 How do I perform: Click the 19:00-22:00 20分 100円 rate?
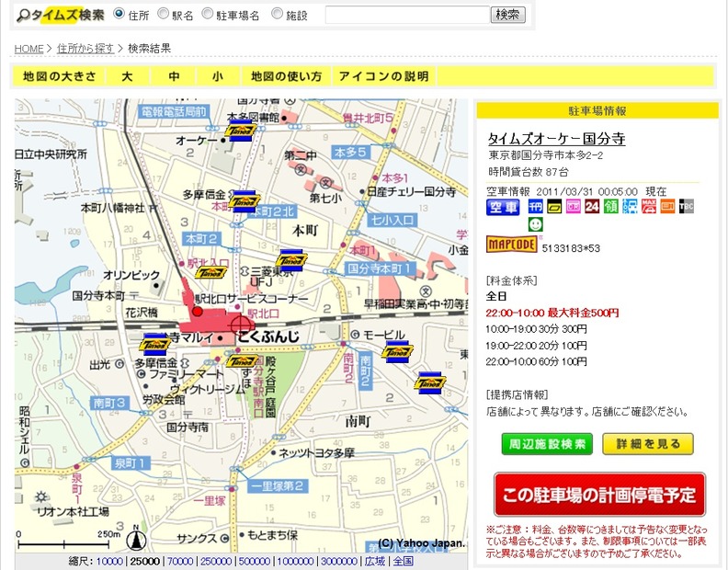(x=536, y=346)
